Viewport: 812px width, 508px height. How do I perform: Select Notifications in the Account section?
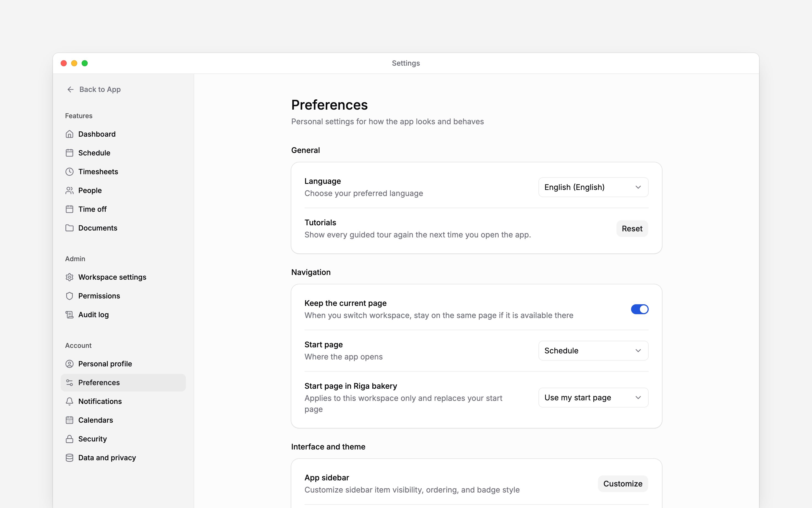[123, 401]
